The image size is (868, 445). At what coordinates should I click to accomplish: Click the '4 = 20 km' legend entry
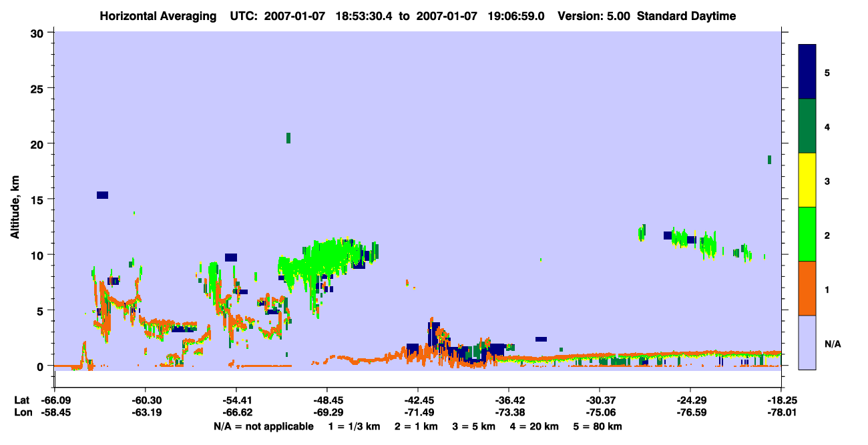click(535, 426)
